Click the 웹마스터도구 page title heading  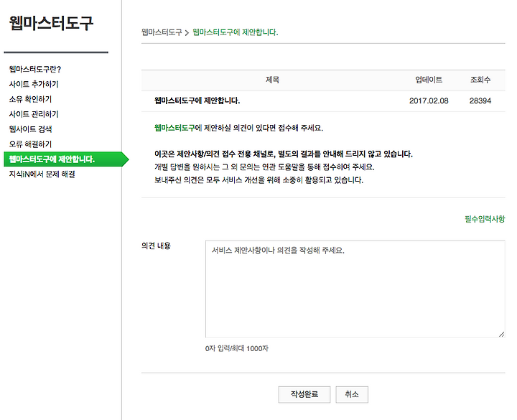51,23
